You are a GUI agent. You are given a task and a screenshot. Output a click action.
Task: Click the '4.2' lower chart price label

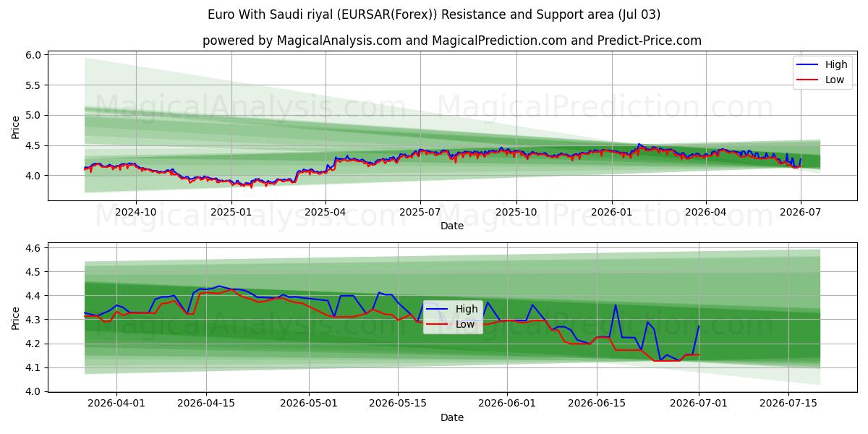click(35, 344)
